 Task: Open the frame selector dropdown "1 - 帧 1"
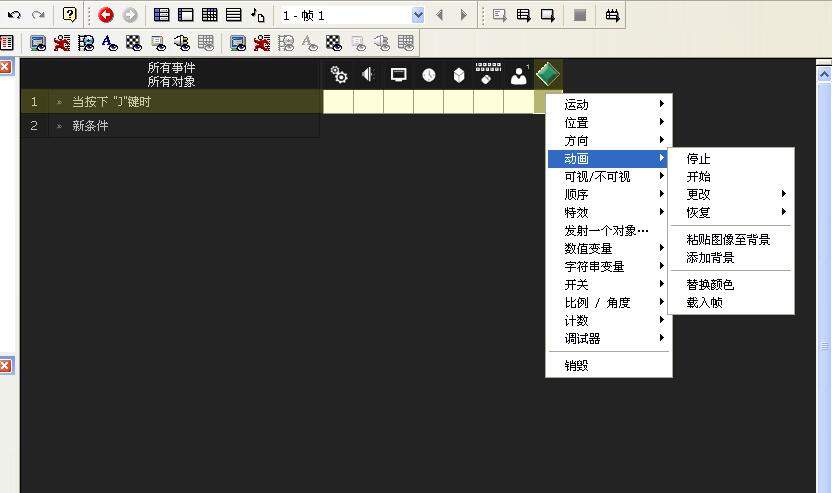[x=418, y=15]
